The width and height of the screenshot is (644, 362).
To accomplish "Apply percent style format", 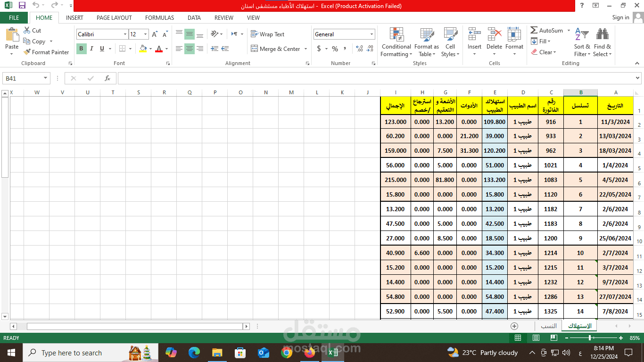I will click(335, 49).
